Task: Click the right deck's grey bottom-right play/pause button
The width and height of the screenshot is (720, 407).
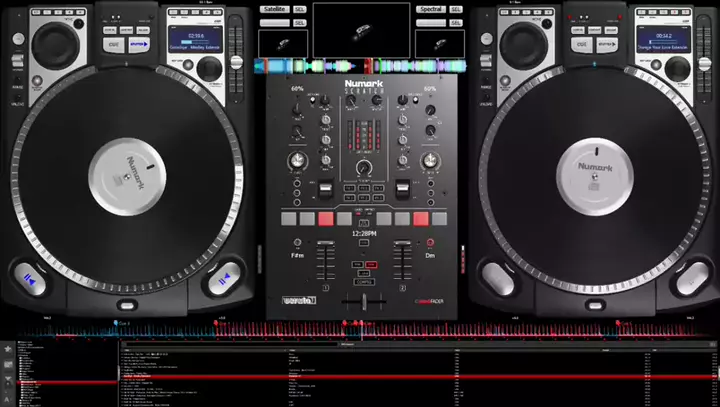Action: point(692,279)
